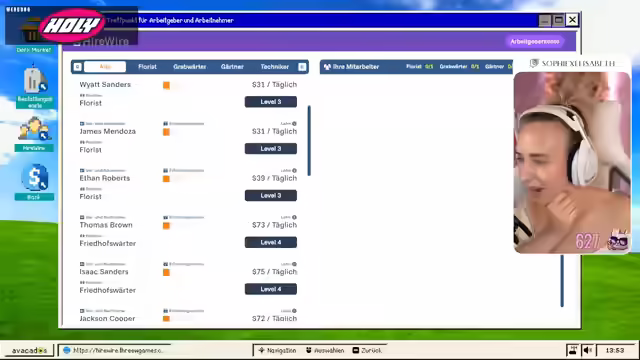Screen dimensions: 640x360
Task: Open the Bestattungsunternehmen desktop icon
Action: tap(35, 86)
